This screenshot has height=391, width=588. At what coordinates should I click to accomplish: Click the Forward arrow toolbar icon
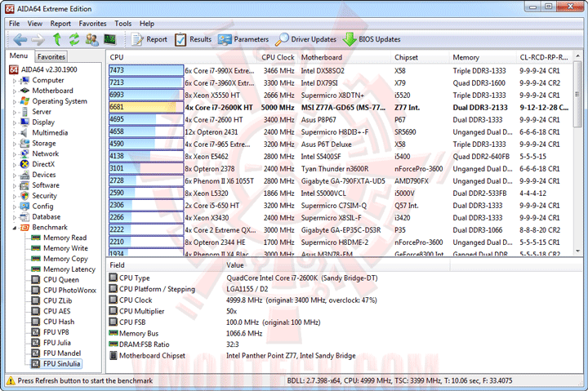click(x=38, y=39)
